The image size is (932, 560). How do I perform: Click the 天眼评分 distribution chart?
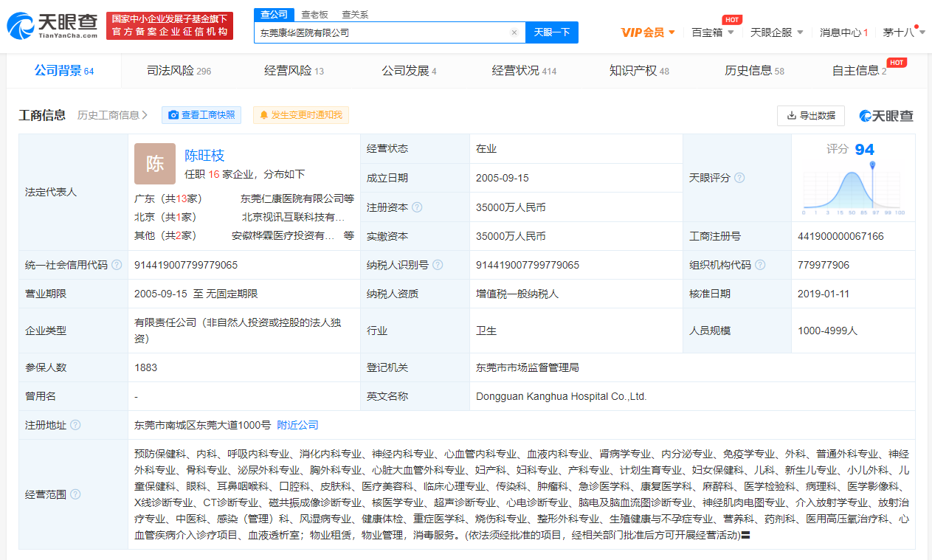[854, 188]
